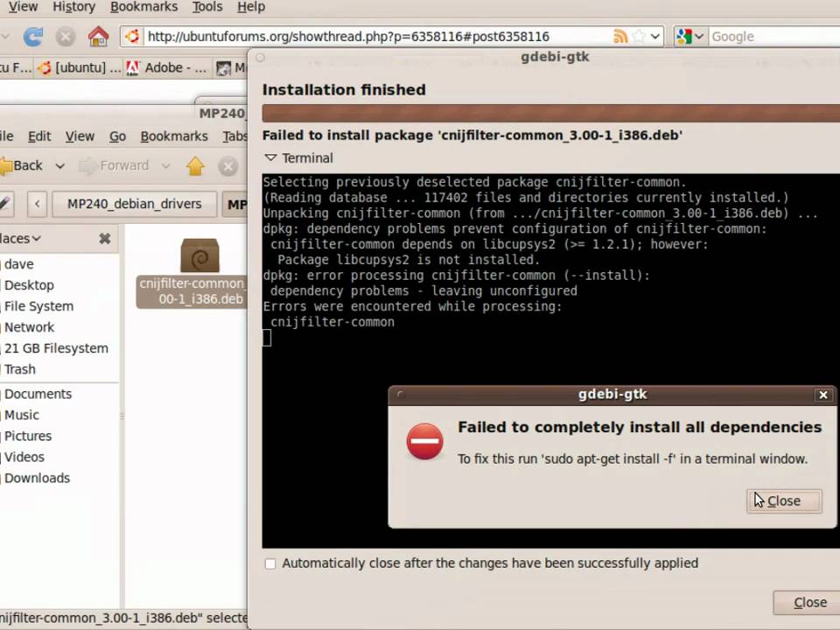The width and height of the screenshot is (840, 630).
Task: Open the search engine selector dropdown
Action: coord(699,37)
